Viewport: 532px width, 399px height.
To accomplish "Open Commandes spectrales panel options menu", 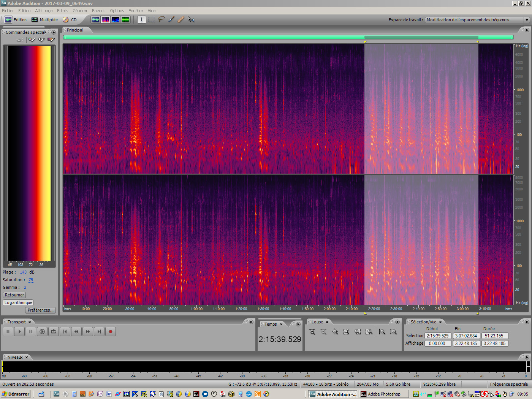I will [x=54, y=32].
